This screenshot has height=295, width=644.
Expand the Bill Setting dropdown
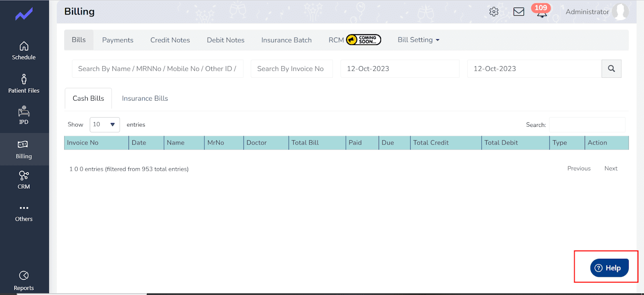point(418,40)
